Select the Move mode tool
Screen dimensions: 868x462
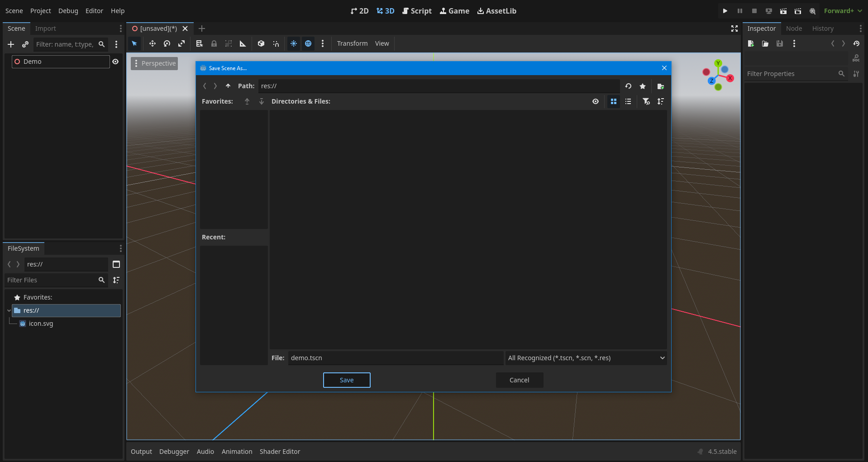pyautogui.click(x=153, y=44)
